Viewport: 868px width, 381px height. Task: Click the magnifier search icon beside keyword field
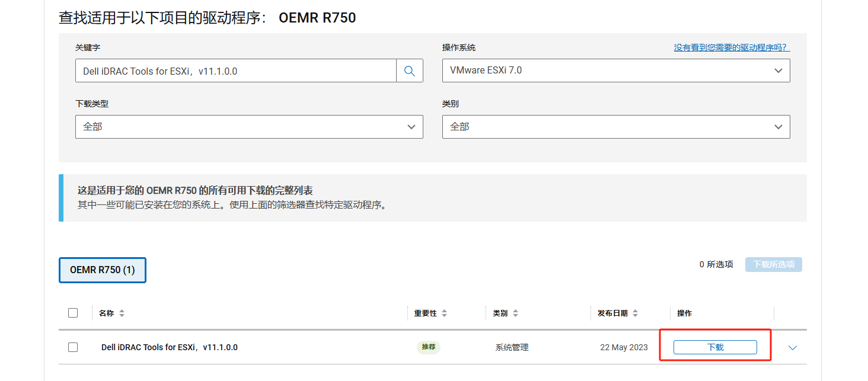pos(409,71)
